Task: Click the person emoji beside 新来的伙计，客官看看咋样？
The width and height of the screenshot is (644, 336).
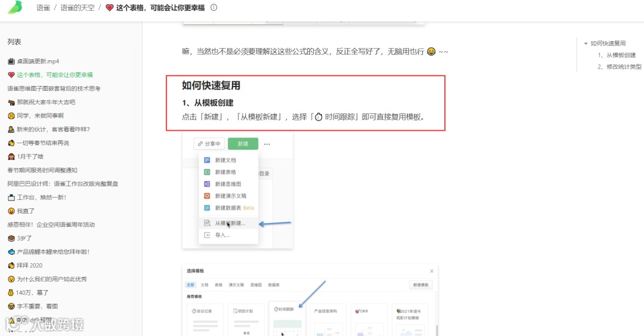Action: [x=11, y=129]
